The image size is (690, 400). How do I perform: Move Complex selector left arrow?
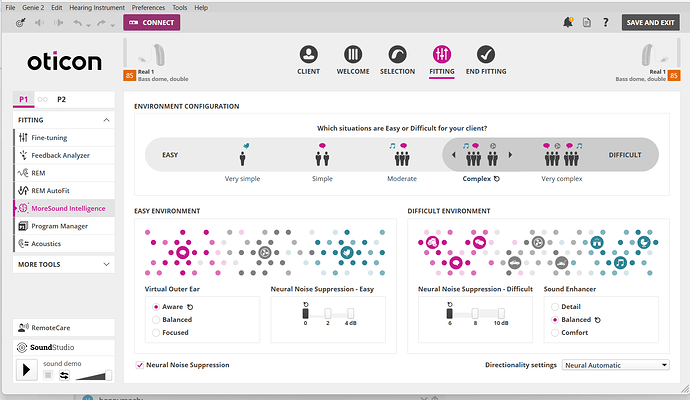click(454, 155)
